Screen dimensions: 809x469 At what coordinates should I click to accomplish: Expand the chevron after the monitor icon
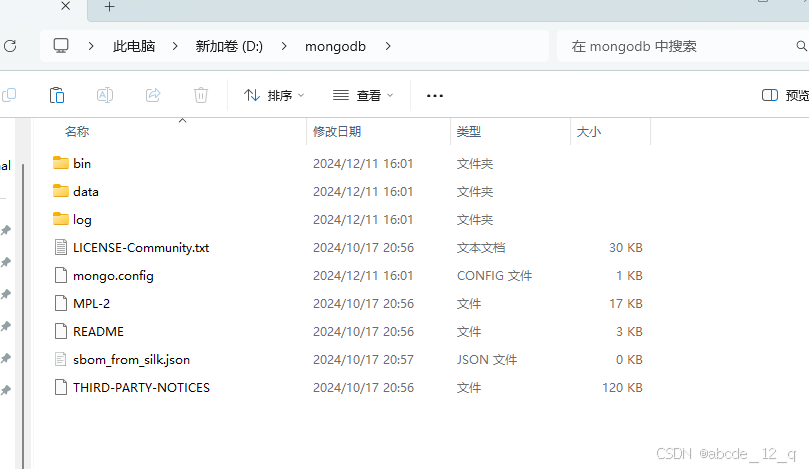click(91, 46)
